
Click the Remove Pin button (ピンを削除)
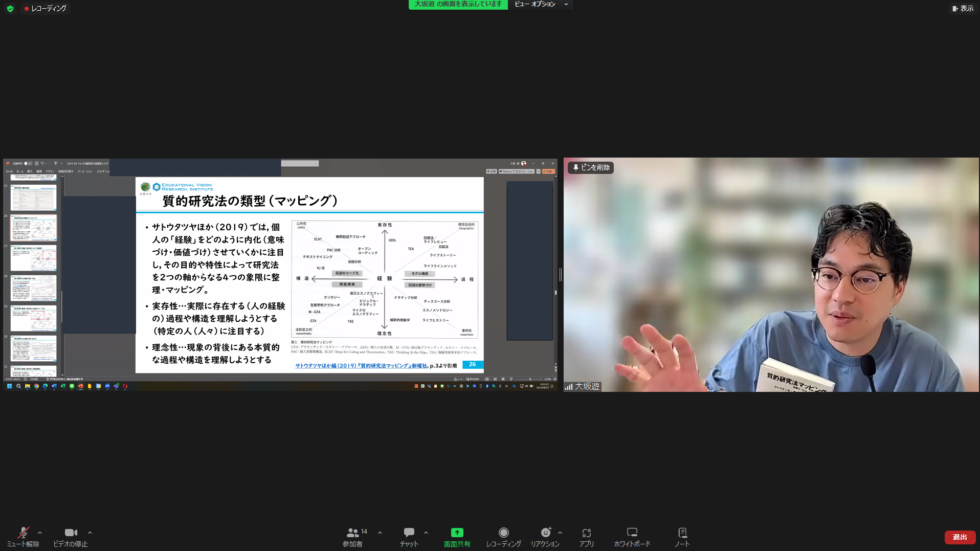tap(591, 167)
